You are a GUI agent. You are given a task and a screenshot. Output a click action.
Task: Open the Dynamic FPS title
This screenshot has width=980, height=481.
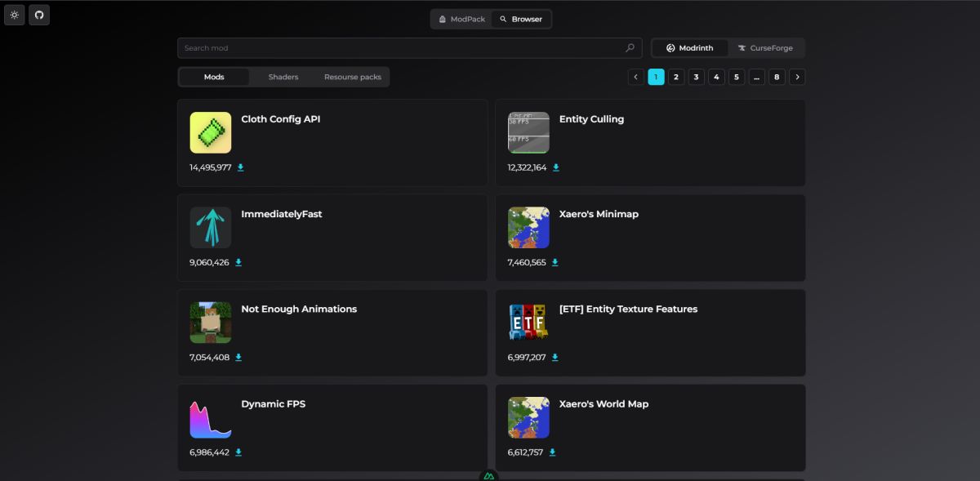274,403
